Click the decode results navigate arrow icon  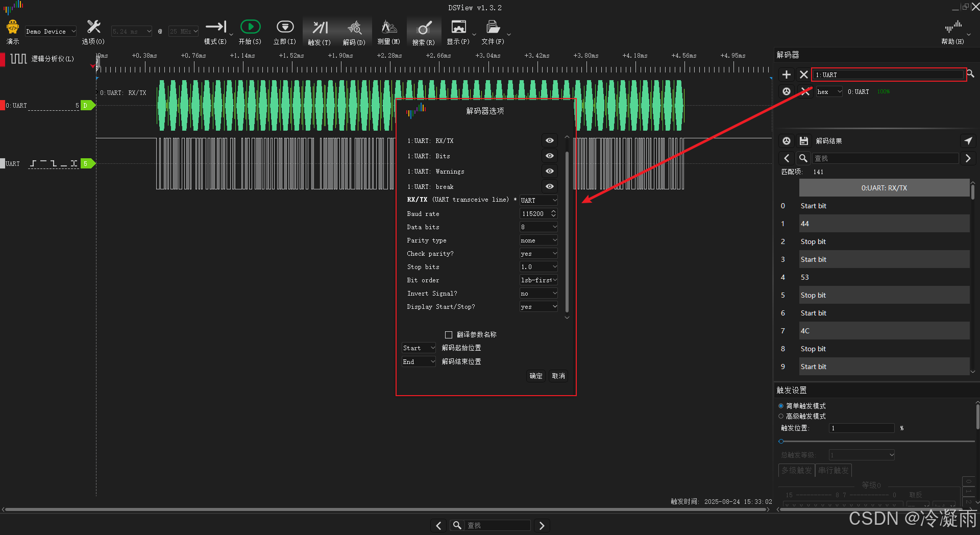pyautogui.click(x=968, y=141)
